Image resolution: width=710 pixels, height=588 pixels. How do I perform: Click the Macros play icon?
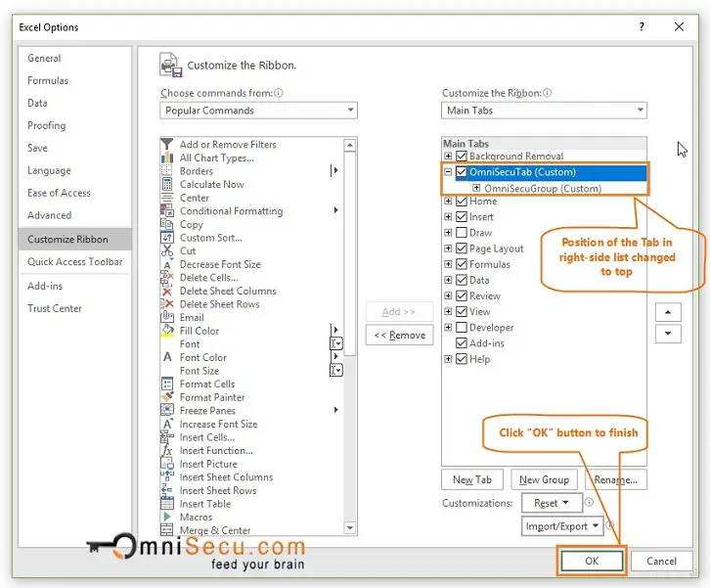[x=167, y=517]
